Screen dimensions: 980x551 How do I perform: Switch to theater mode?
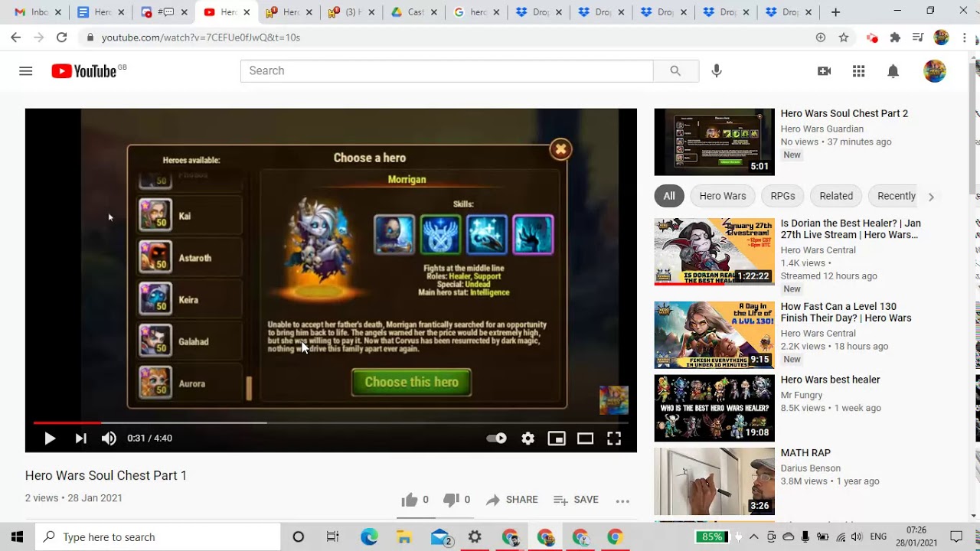(586, 439)
